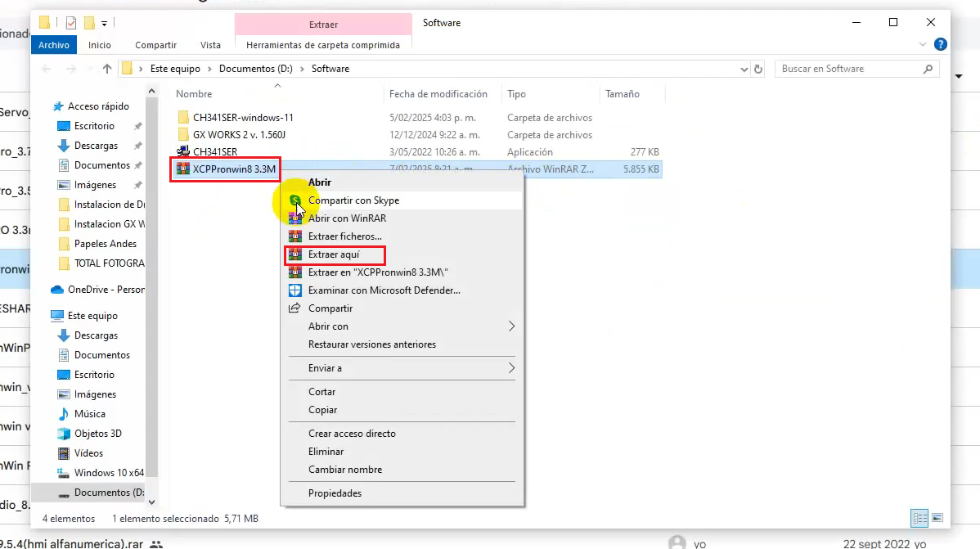The height and width of the screenshot is (549, 980).
Task: Choose Cambiar nombre in the context menu
Action: [345, 470]
